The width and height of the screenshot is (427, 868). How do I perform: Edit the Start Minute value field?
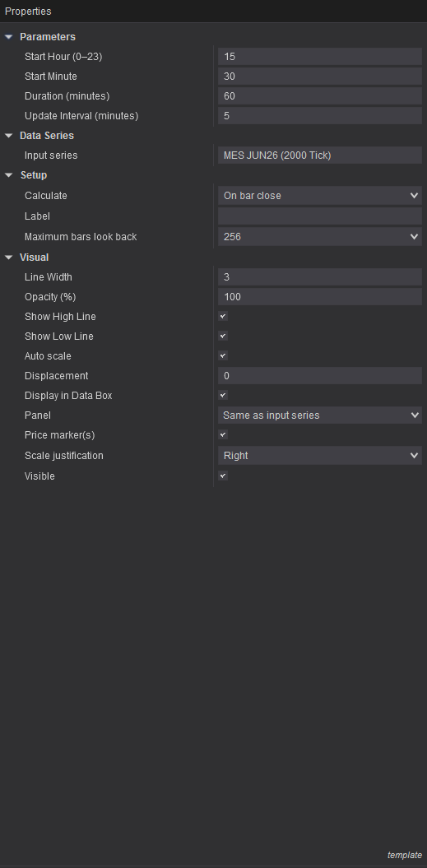320,77
